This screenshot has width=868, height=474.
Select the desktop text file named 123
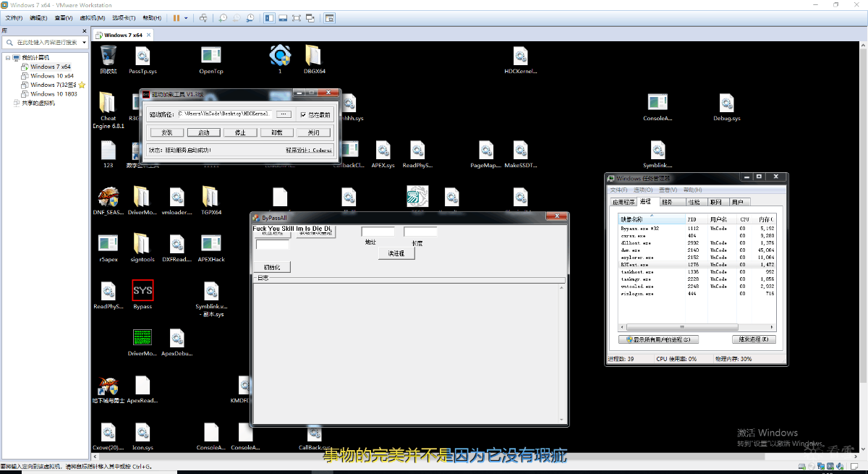109,154
